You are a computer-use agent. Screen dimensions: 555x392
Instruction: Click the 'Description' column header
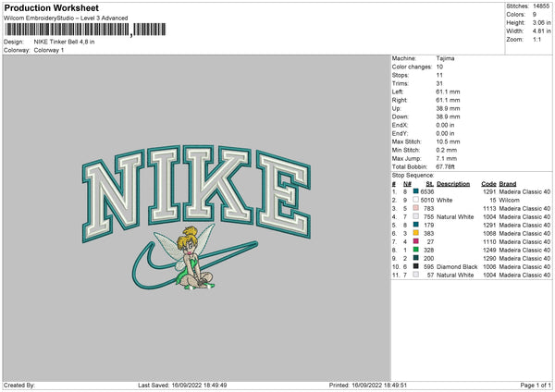point(453,184)
